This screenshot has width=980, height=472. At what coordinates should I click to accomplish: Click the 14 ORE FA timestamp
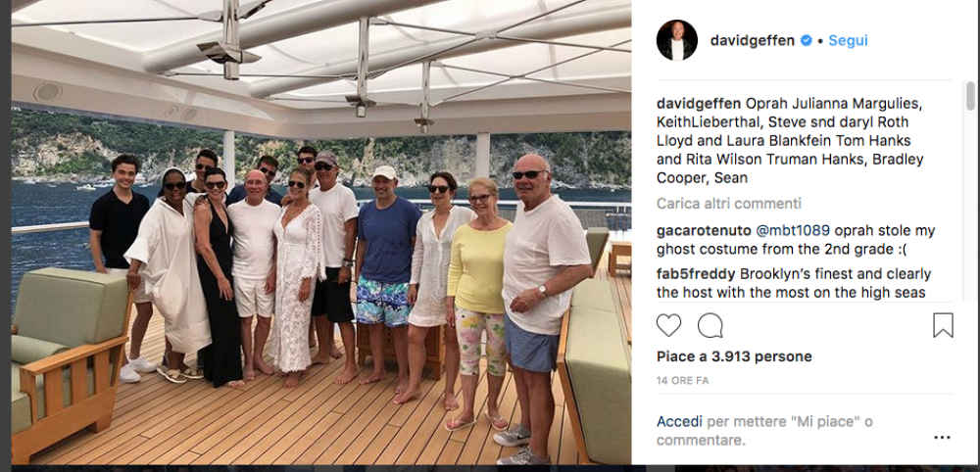point(682,380)
